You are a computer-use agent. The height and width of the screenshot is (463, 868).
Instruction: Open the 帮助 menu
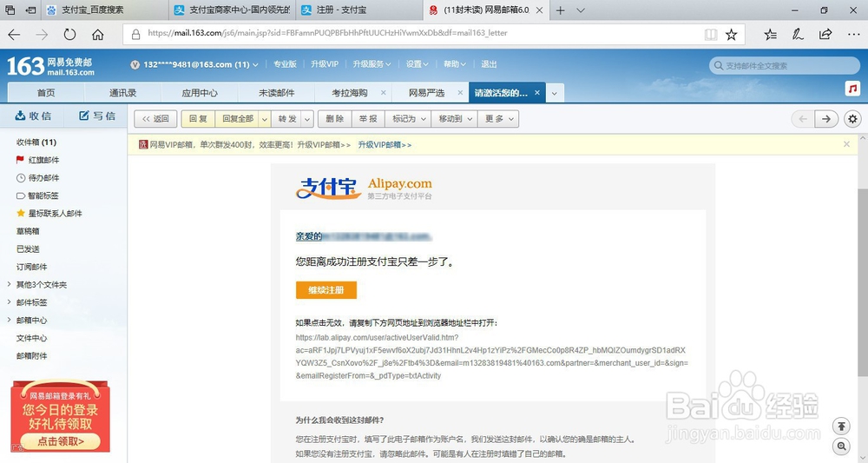(x=455, y=64)
